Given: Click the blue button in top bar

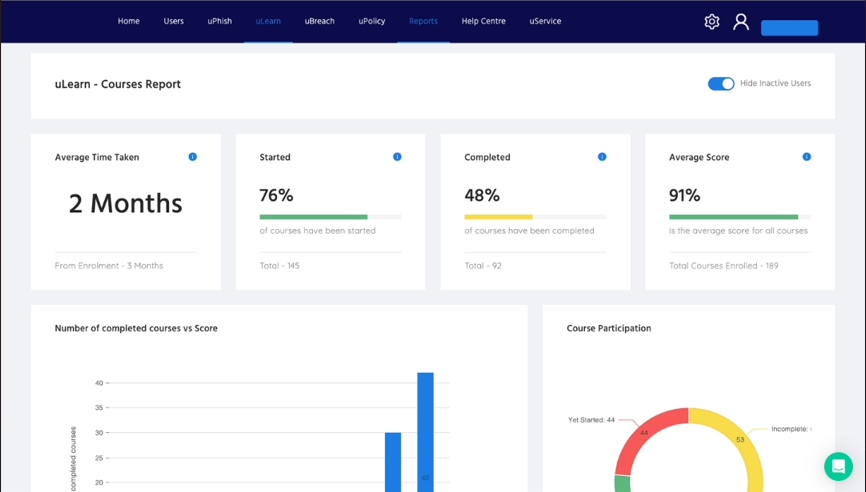Looking at the screenshot, I should 789,28.
